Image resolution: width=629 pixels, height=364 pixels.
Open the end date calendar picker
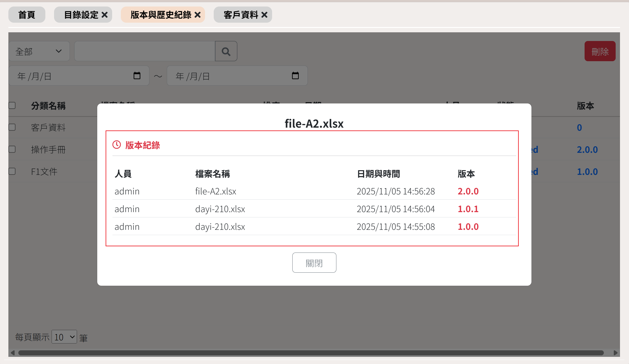click(295, 76)
